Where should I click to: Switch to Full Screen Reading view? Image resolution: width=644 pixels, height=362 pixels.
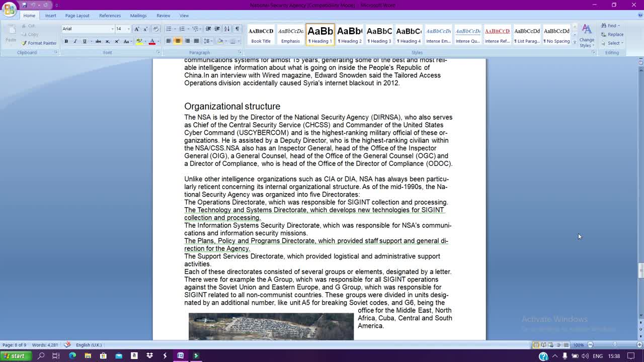pyautogui.click(x=544, y=345)
